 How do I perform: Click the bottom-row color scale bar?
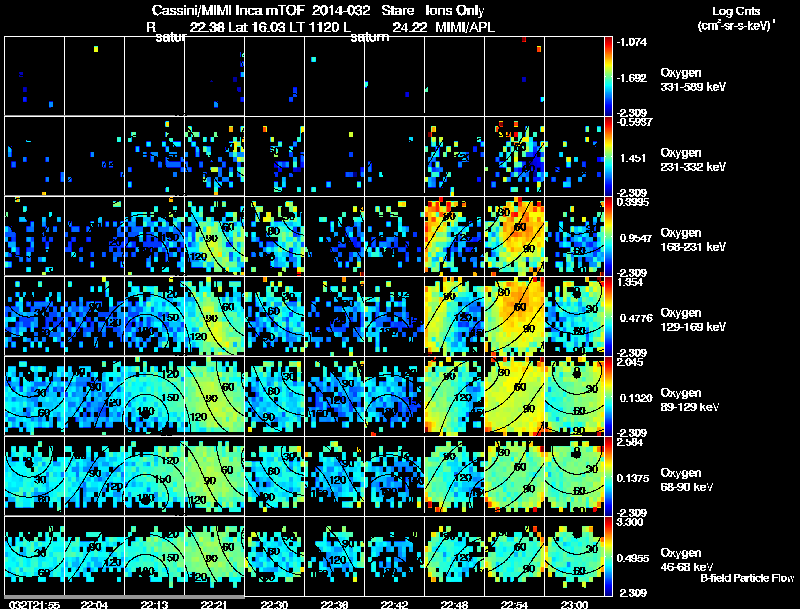[608, 556]
